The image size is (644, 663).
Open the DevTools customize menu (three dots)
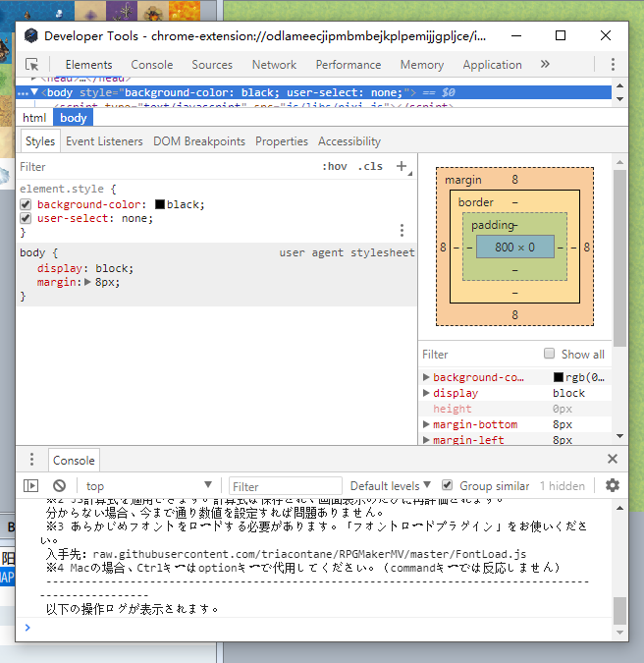click(x=613, y=64)
